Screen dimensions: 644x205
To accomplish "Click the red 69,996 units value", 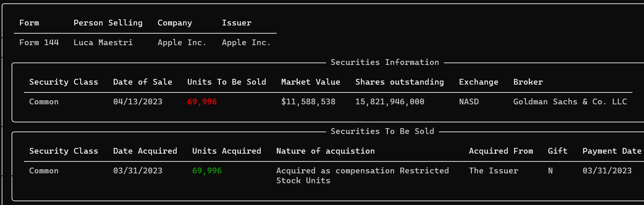I will coord(202,101).
